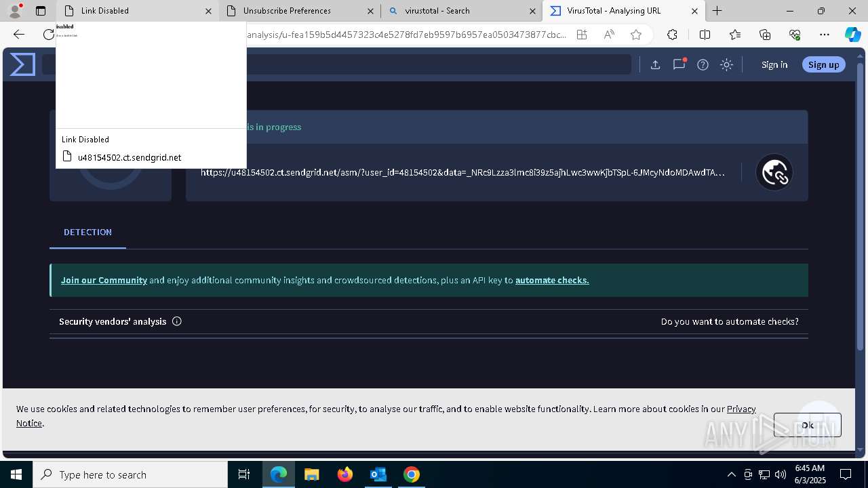Click the taskbar search box

click(130, 474)
